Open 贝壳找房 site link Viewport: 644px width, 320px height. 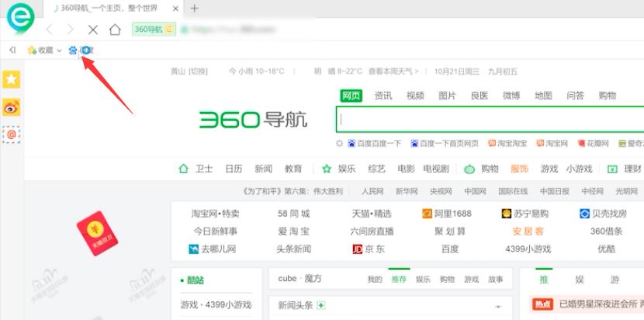point(604,214)
